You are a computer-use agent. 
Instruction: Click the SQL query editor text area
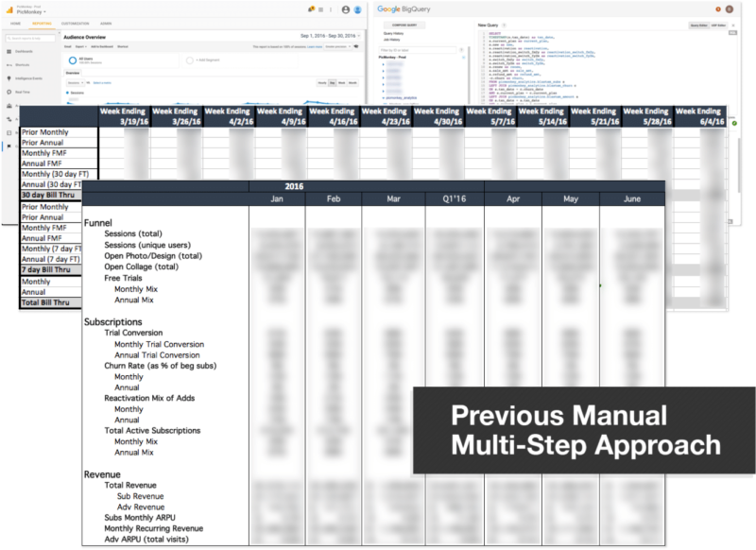coord(608,67)
